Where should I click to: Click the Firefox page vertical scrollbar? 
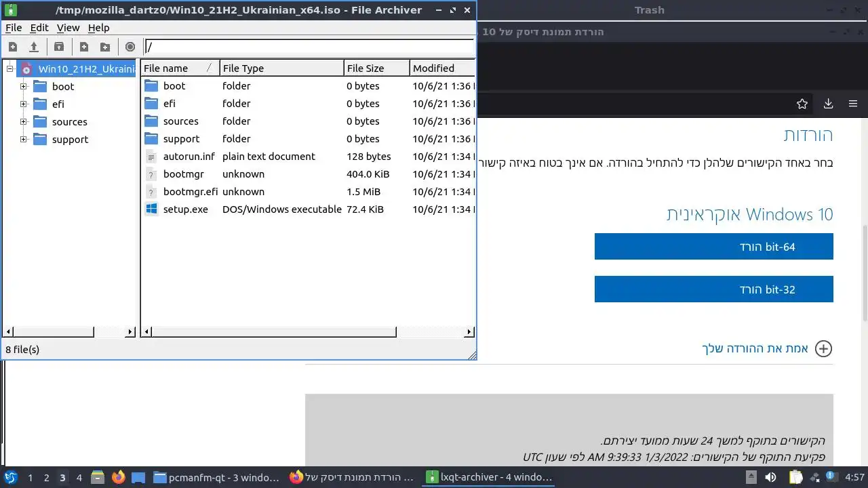click(864, 272)
